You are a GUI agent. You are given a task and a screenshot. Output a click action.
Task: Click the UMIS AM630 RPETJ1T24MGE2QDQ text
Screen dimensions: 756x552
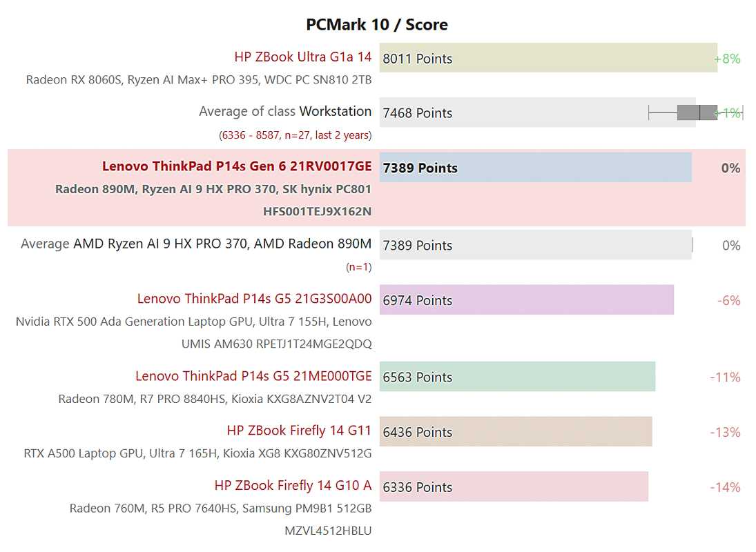click(x=277, y=344)
